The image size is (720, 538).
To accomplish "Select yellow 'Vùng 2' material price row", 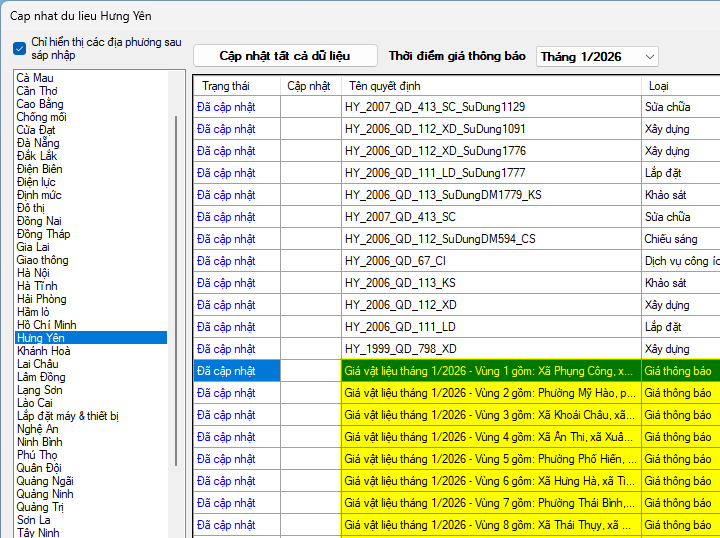I will pyautogui.click(x=490, y=393).
